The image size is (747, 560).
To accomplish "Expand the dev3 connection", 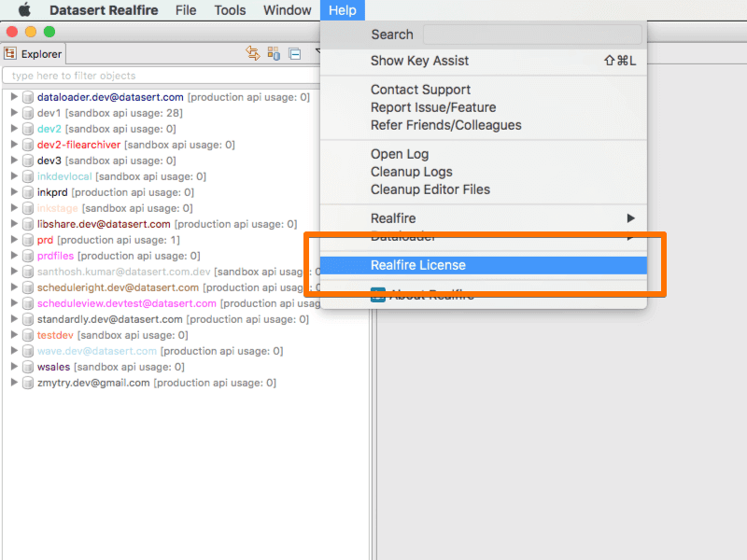I will coord(14,160).
